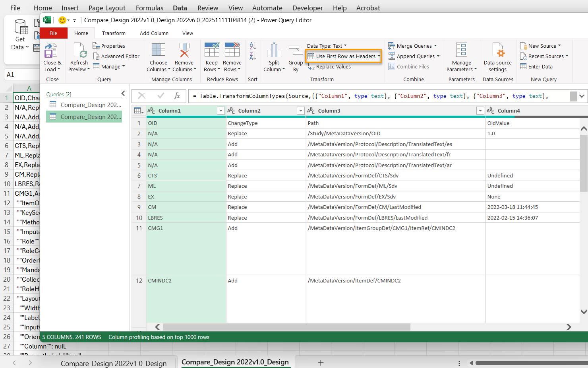
Task: Open Choose Columns tool
Action: [158, 51]
